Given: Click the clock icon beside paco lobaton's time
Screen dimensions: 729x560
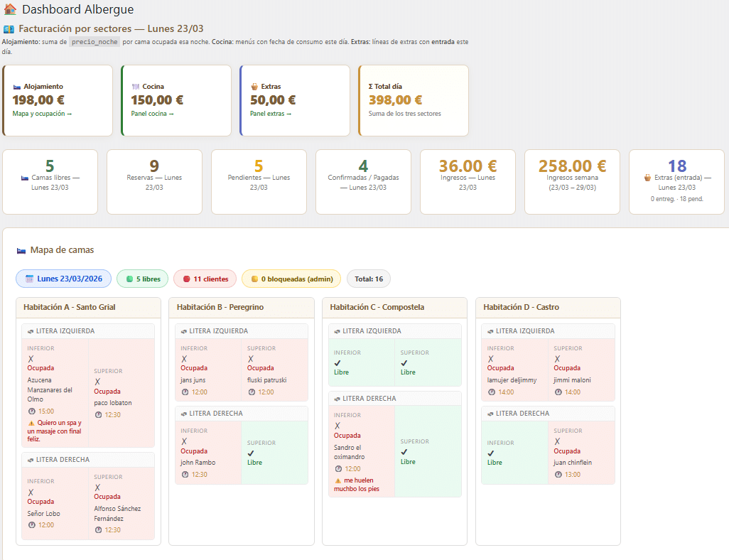Looking at the screenshot, I should 98,414.
